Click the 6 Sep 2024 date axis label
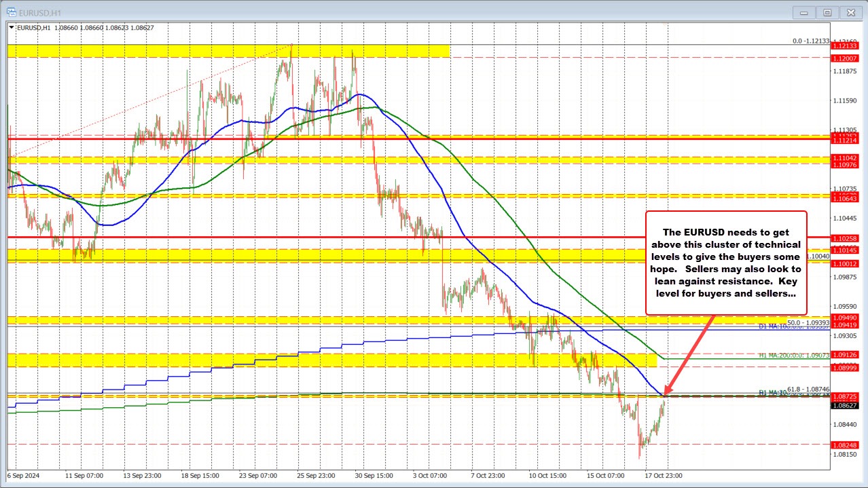The width and height of the screenshot is (868, 488). click(x=23, y=476)
